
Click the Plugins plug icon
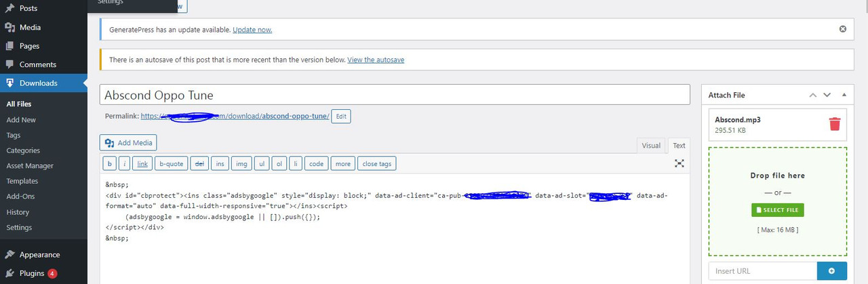(x=9, y=273)
